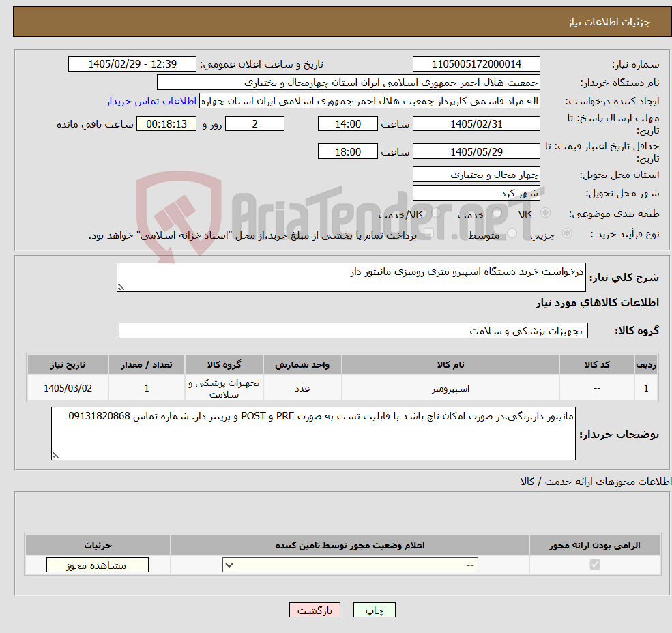The image size is (672, 633).
Task: Click the deadline time field 14:00
Action: 347,124
